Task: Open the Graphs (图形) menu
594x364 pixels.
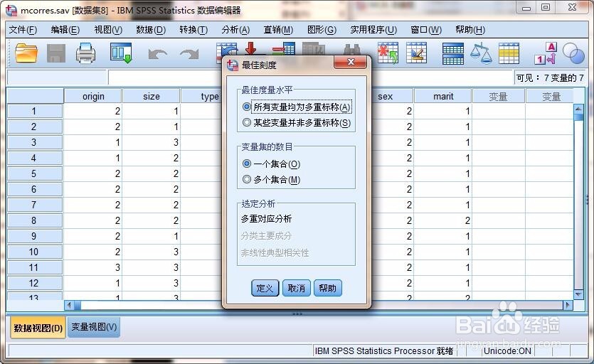Action: coord(322,30)
